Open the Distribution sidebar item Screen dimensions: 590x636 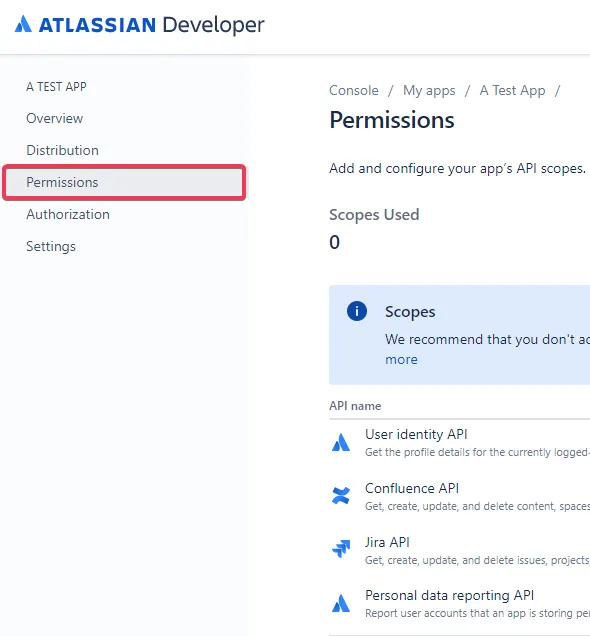click(62, 150)
